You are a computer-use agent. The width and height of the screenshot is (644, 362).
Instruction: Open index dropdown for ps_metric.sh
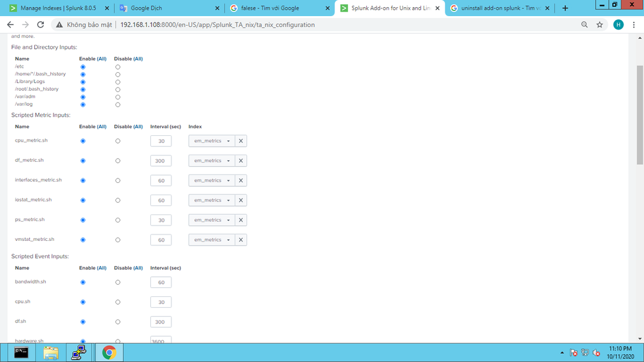tap(211, 220)
